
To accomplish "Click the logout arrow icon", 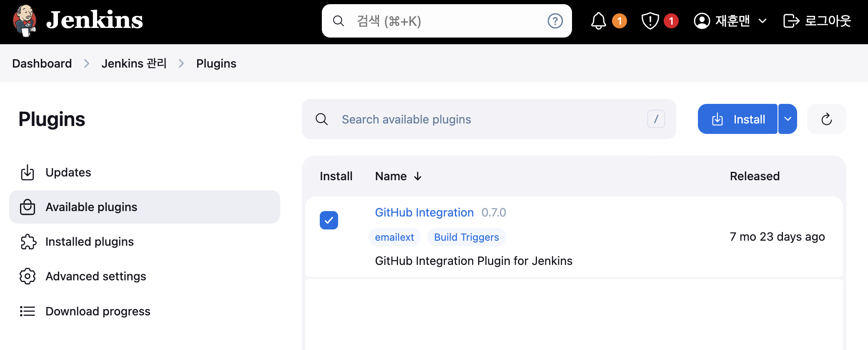I will tap(791, 21).
